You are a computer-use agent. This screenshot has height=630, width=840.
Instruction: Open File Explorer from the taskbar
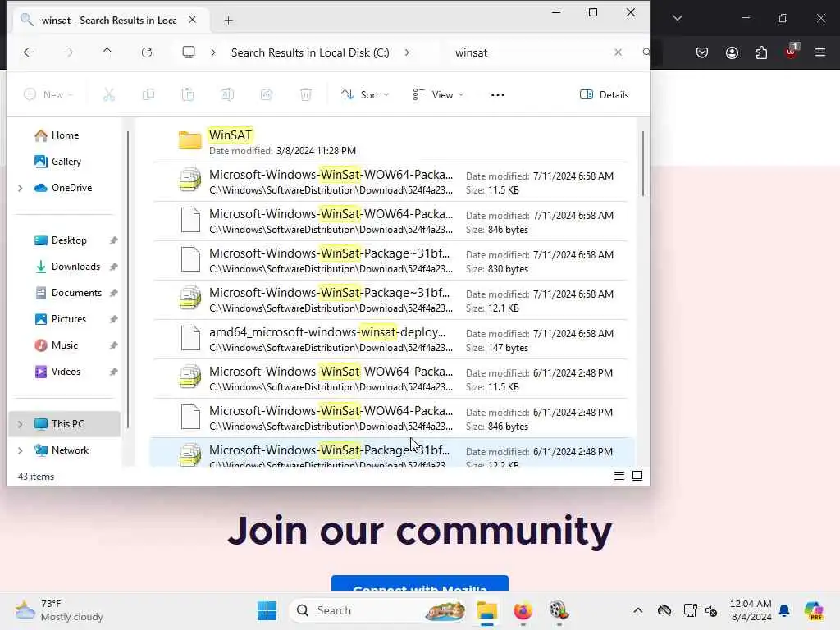pyautogui.click(x=487, y=610)
